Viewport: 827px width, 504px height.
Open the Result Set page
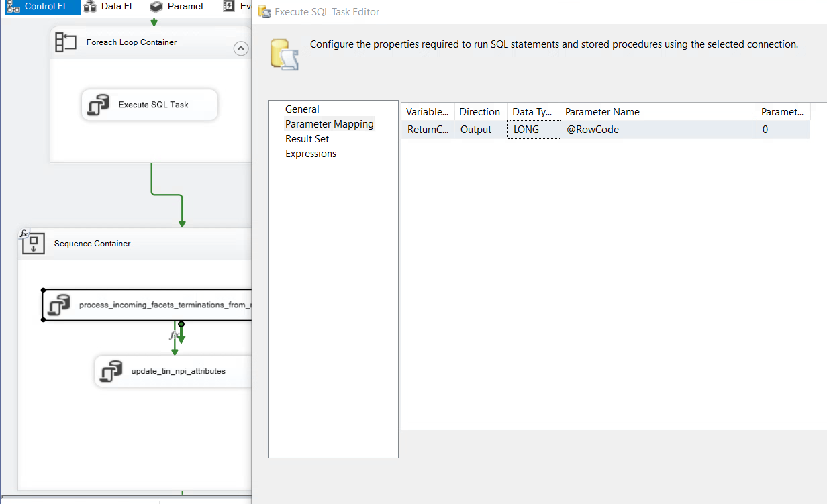(x=307, y=139)
